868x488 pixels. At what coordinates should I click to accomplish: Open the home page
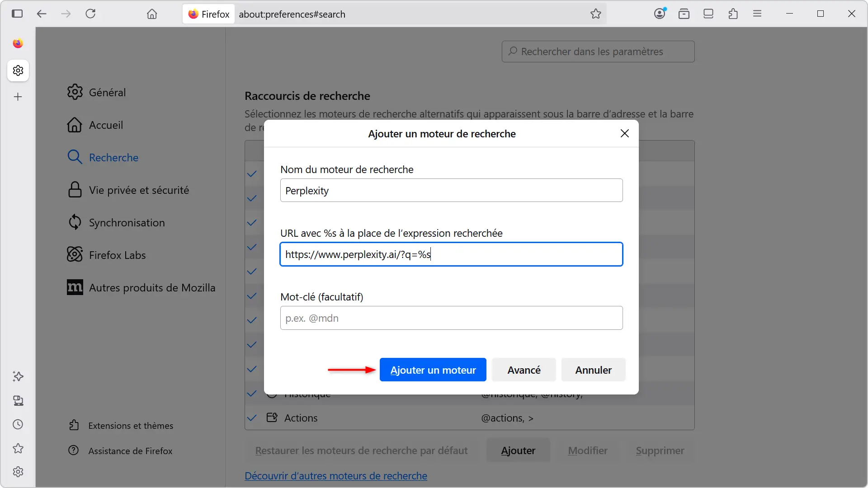point(152,14)
